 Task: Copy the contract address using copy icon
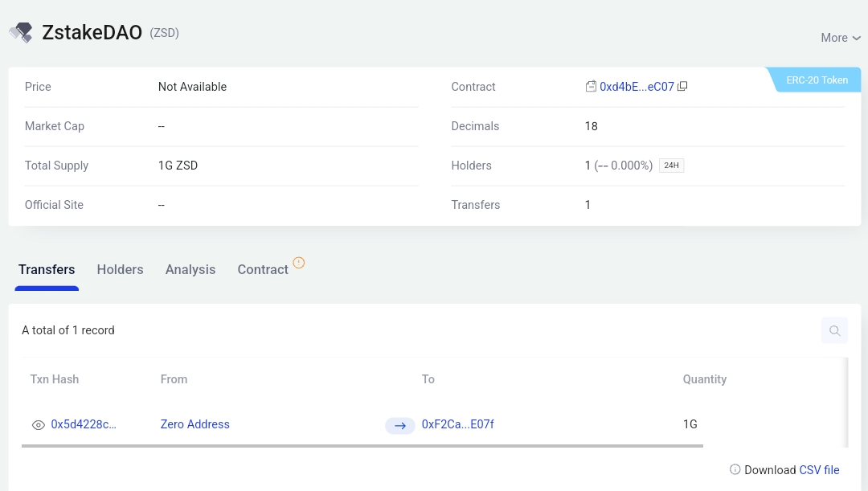tap(682, 86)
